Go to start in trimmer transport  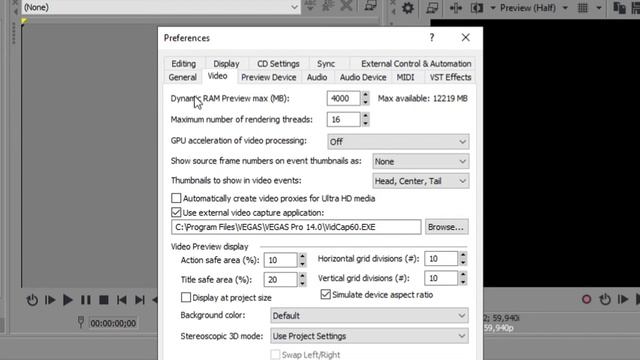[x=122, y=300]
